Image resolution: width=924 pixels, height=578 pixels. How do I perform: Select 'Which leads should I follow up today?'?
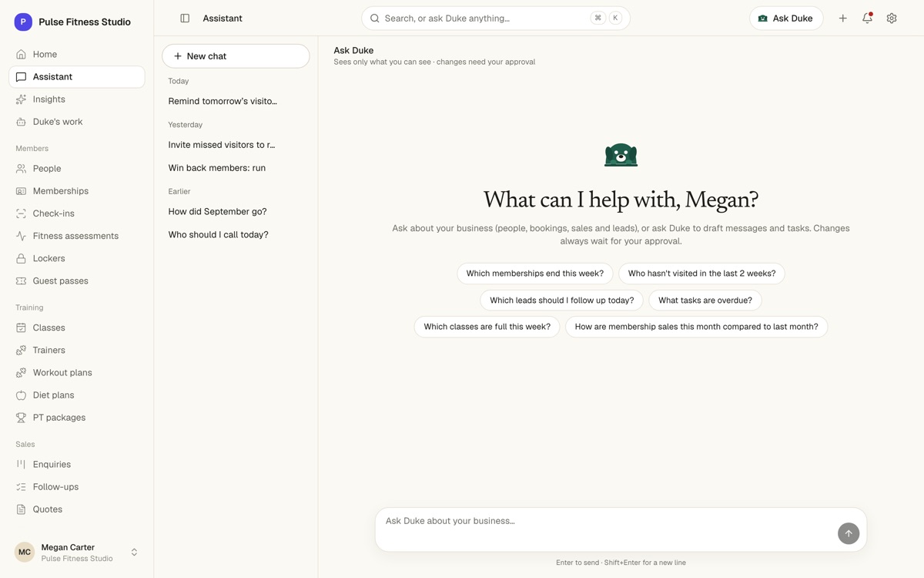point(562,301)
